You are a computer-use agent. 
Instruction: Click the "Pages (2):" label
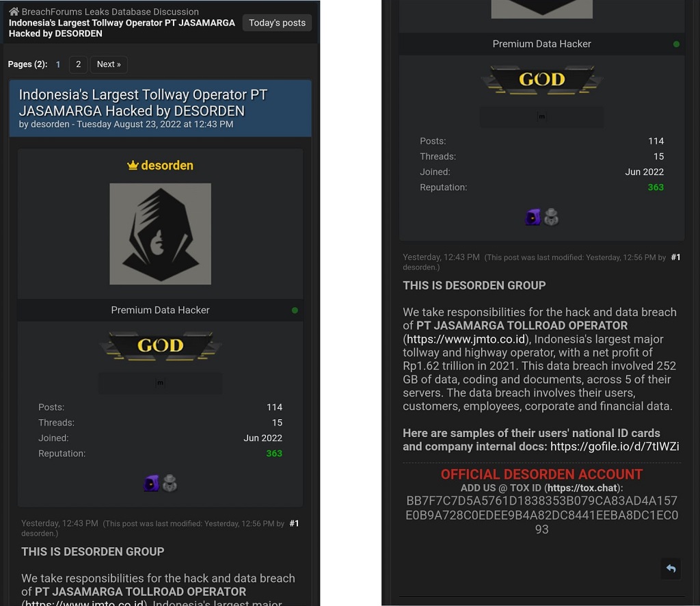[27, 64]
